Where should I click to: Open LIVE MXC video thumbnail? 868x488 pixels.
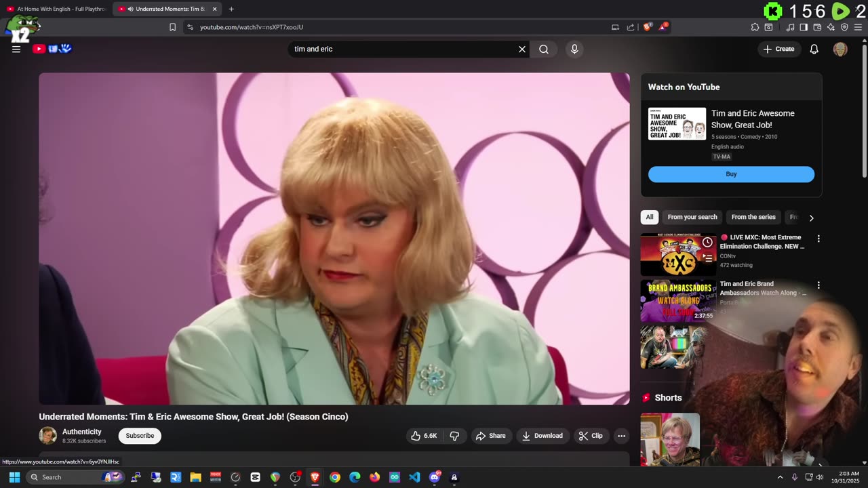[678, 255]
